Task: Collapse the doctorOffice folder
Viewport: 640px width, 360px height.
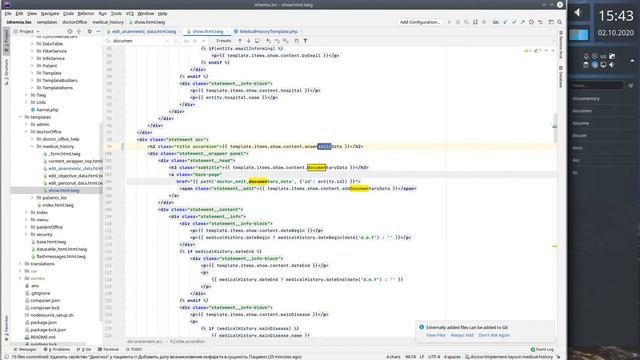Action: click(27, 131)
